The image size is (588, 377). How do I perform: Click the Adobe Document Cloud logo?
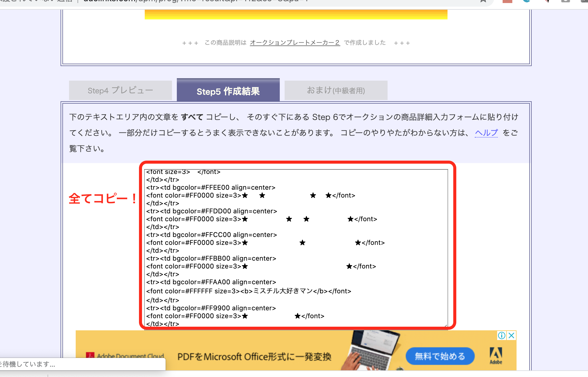(x=125, y=356)
